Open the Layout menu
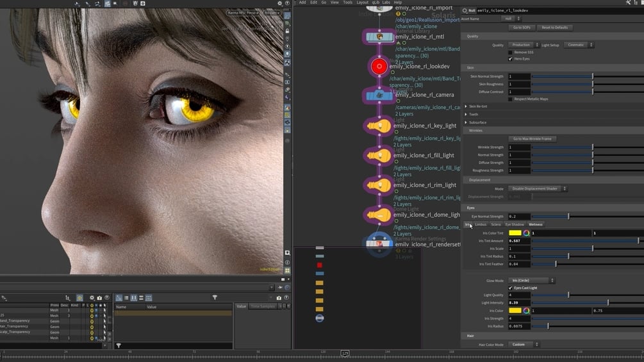This screenshot has width=644, height=362. 362,3
